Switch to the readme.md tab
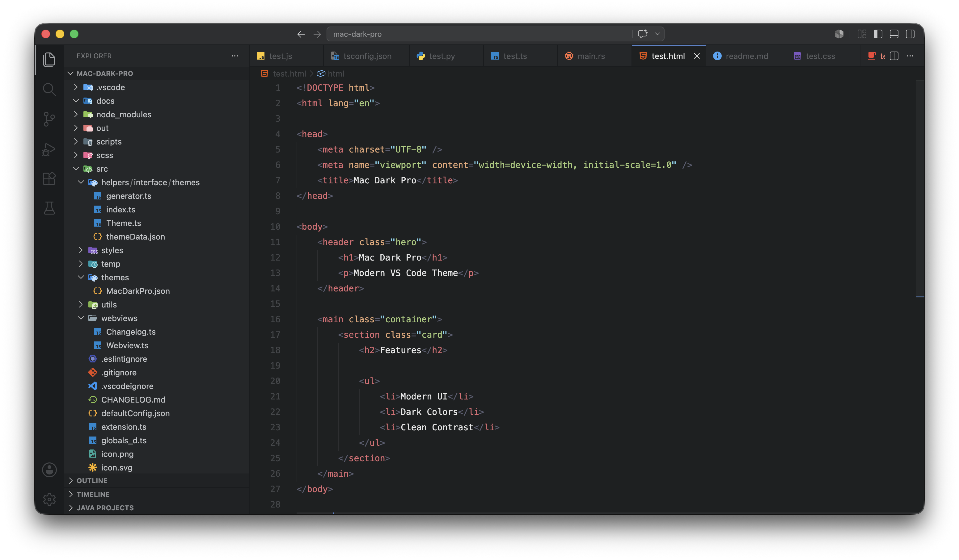959x560 pixels. click(746, 56)
